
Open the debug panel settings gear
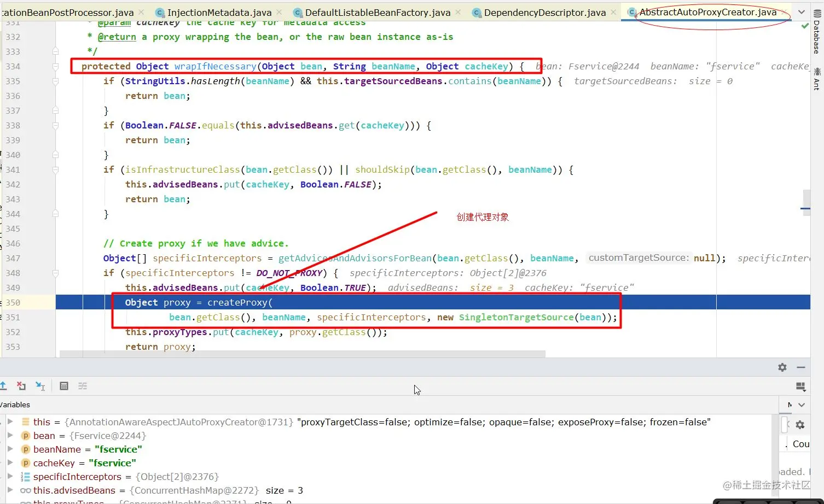coord(782,367)
